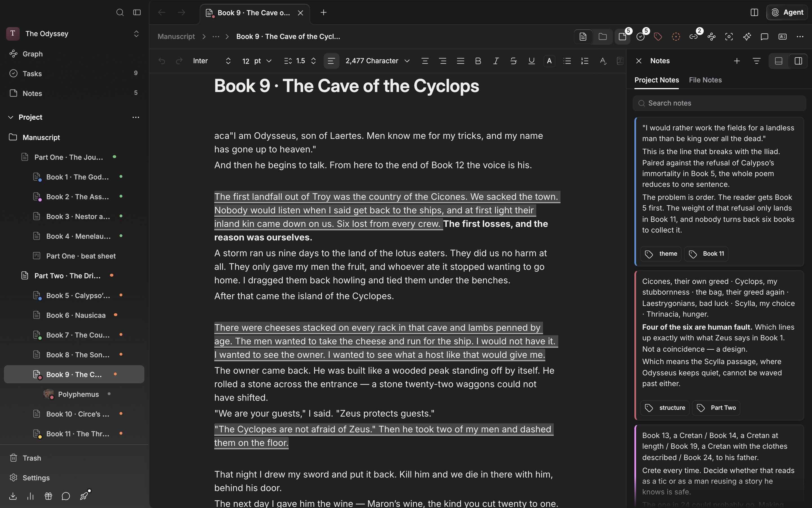This screenshot has width=812, height=508.
Task: Open the Project section more options
Action: [136, 117]
